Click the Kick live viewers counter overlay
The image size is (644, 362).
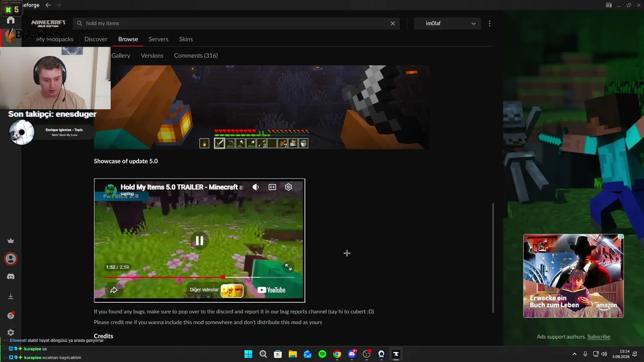point(12,8)
